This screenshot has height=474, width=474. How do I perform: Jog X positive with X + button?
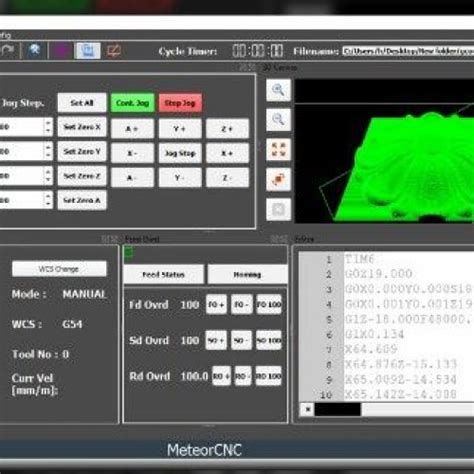[x=227, y=153]
